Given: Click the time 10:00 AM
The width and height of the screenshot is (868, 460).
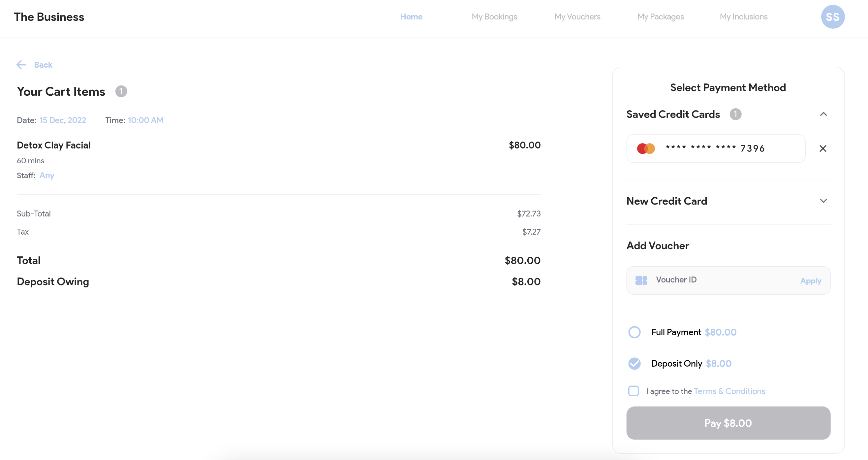Looking at the screenshot, I should pyautogui.click(x=145, y=120).
